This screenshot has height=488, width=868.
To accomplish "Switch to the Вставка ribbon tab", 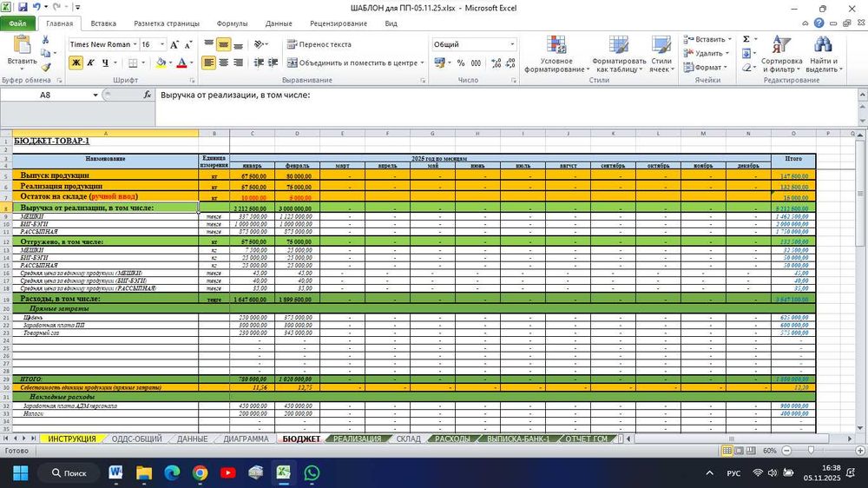I will pyautogui.click(x=103, y=23).
